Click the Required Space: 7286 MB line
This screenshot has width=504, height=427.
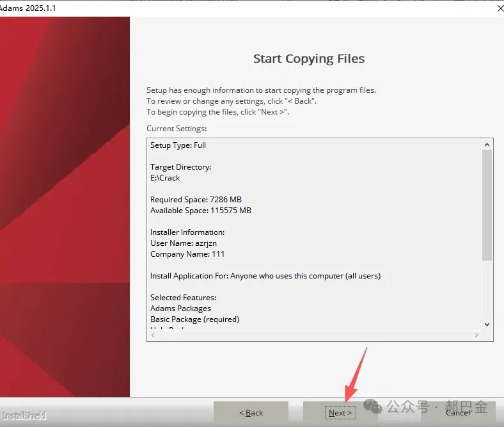[196, 200]
